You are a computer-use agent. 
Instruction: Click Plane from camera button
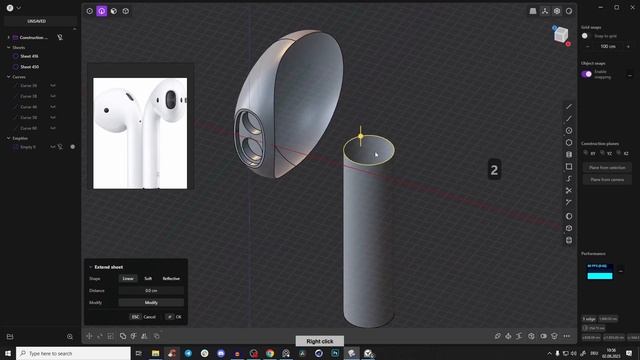[x=607, y=180]
